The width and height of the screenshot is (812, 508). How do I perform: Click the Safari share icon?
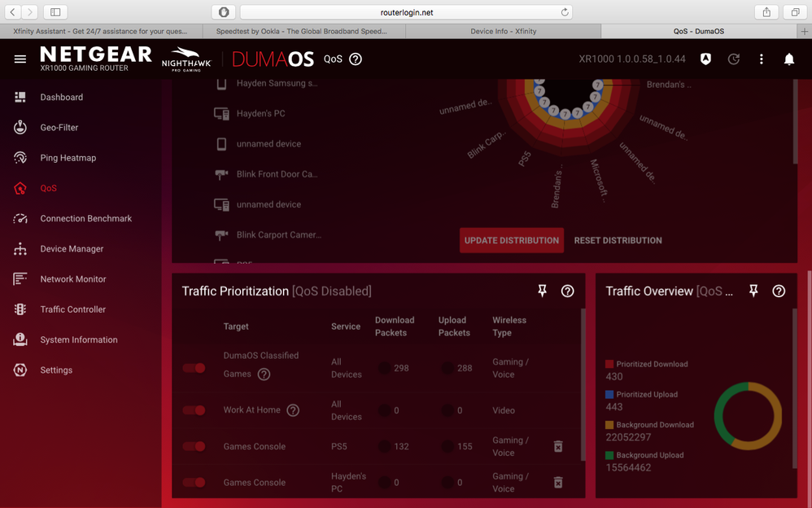767,12
